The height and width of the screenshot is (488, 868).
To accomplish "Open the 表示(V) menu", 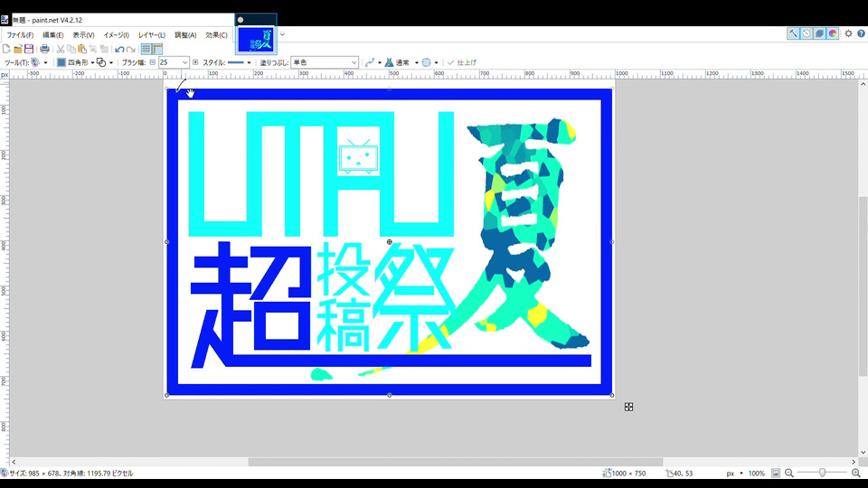I will [83, 35].
